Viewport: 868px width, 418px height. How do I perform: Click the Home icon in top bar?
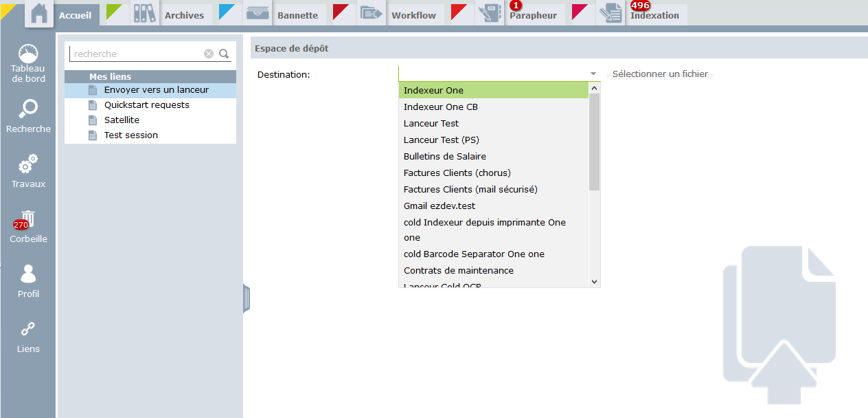[39, 14]
